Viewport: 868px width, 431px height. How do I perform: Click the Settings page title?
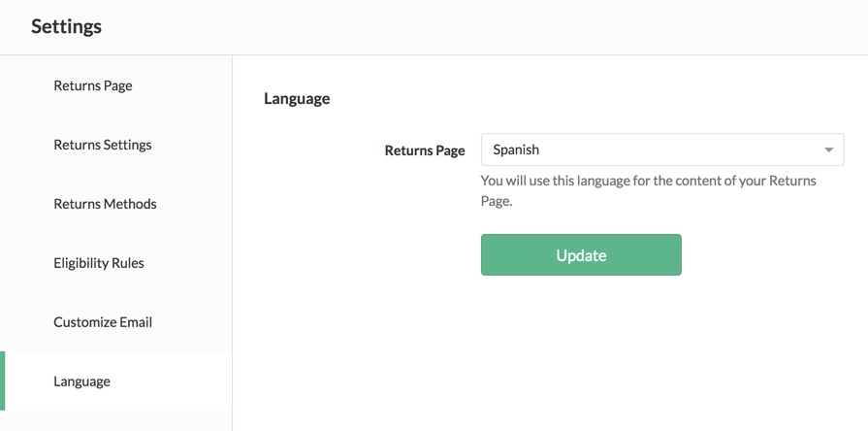click(66, 26)
